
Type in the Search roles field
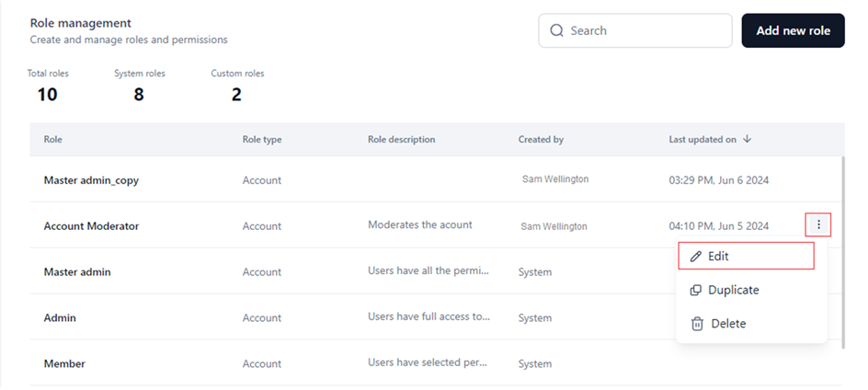tap(644, 30)
